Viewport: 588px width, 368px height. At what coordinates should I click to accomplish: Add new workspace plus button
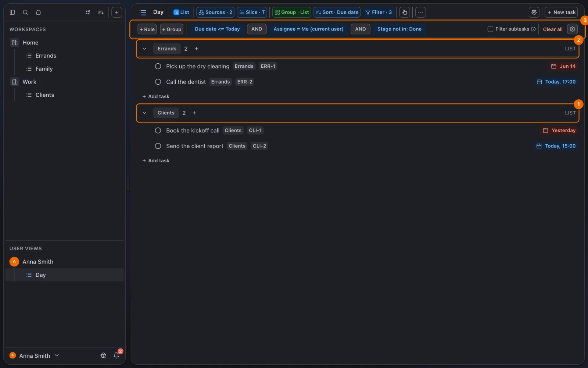coord(116,12)
